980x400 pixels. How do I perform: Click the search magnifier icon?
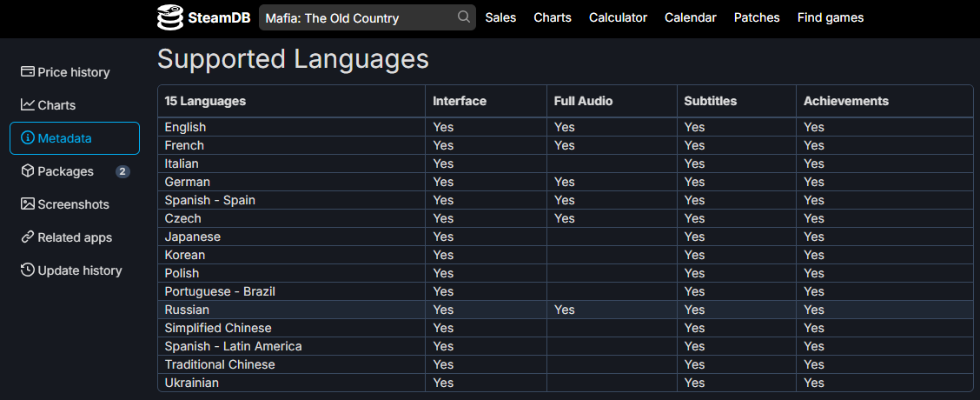464,17
